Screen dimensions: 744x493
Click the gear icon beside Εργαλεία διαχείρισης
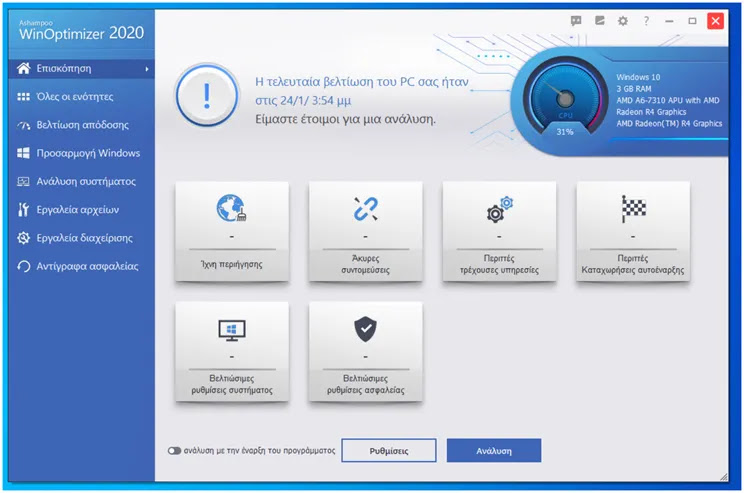click(23, 238)
